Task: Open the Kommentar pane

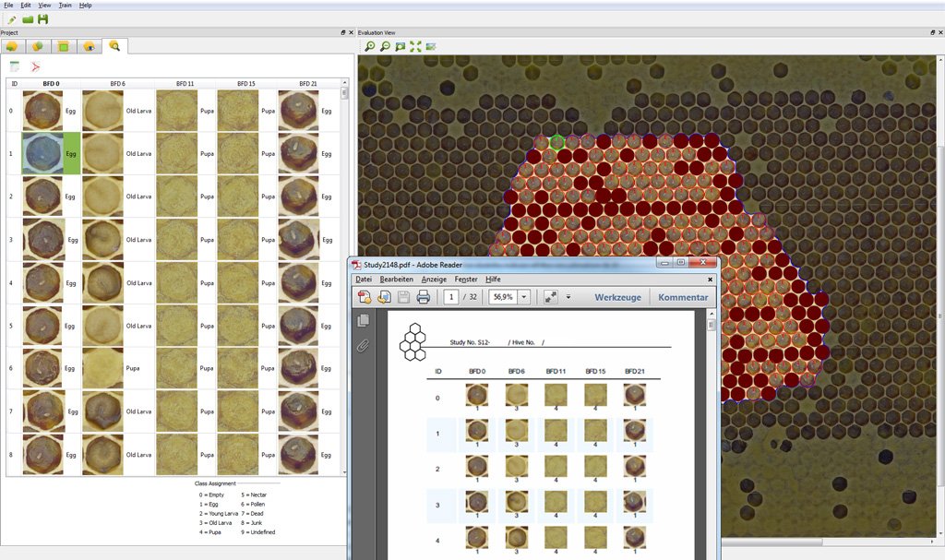Action: [683, 297]
